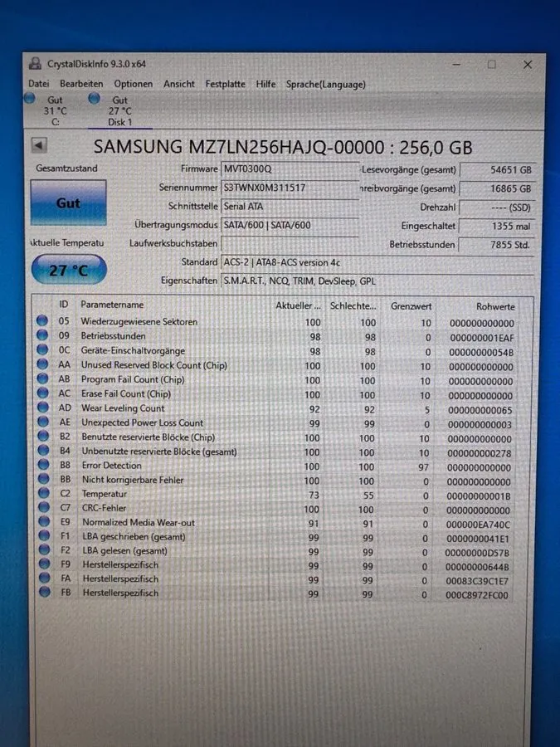Viewport: 560px width, 747px height.
Task: Click the Parametername column header
Action: pos(112,305)
